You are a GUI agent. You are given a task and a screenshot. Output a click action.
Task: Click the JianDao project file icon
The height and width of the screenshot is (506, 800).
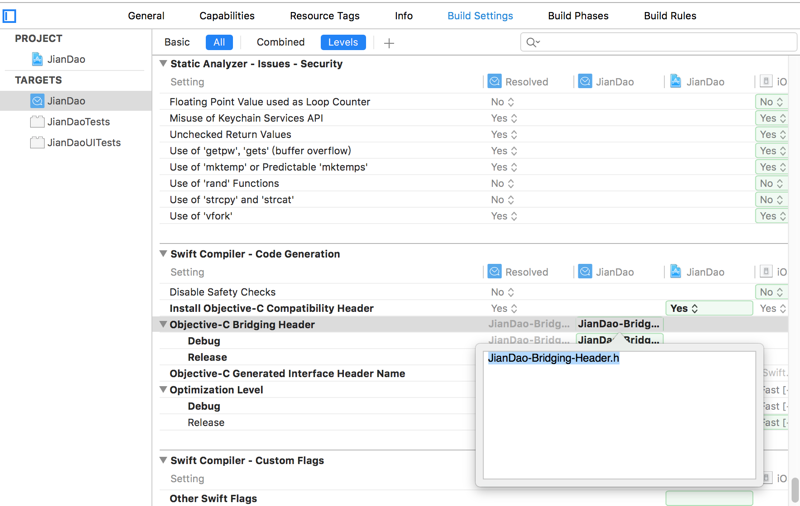pyautogui.click(x=37, y=59)
